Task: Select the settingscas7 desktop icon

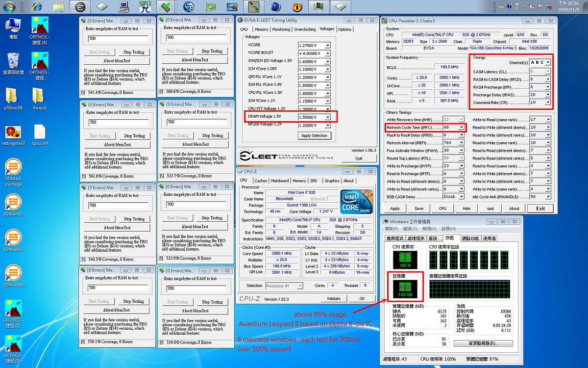Action: click(x=13, y=135)
